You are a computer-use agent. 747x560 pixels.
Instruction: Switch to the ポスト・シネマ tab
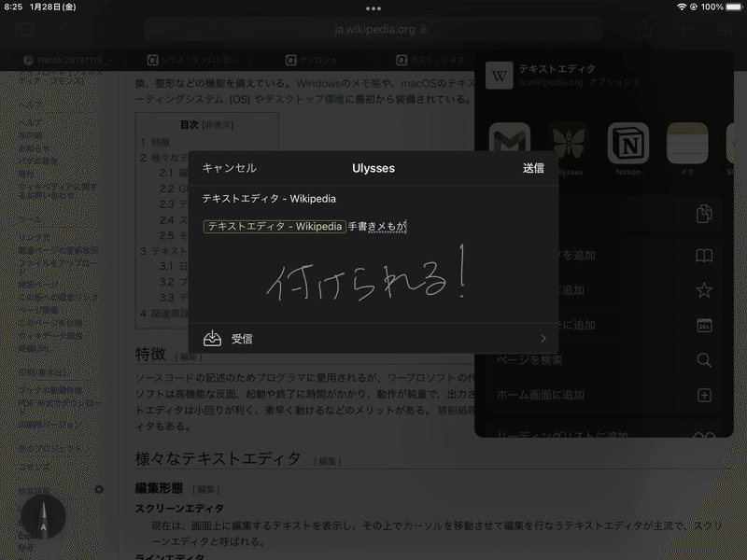(434, 60)
